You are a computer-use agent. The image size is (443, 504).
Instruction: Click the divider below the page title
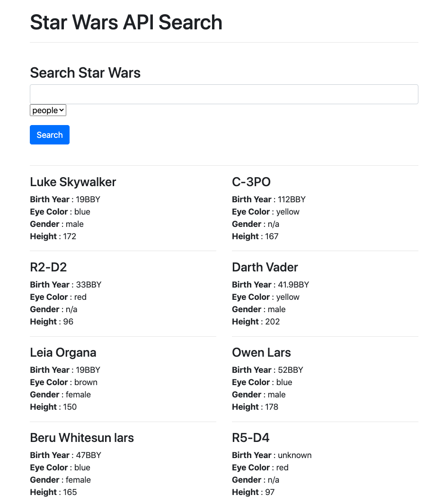[x=224, y=42]
